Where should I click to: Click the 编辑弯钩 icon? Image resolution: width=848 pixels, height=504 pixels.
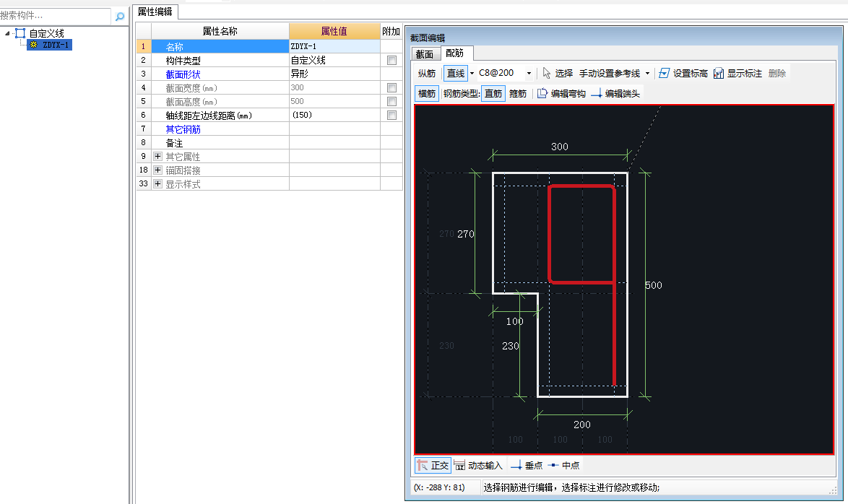[542, 94]
